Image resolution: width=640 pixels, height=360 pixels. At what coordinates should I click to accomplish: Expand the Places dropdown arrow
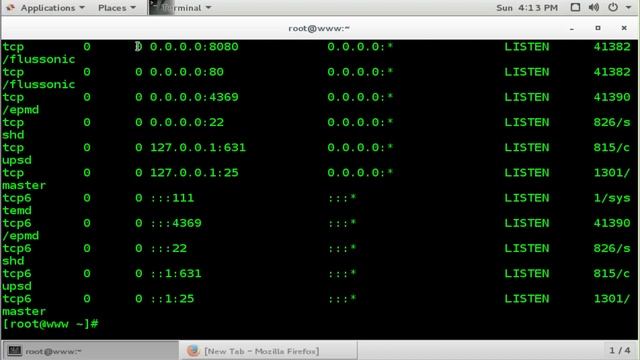point(133,8)
